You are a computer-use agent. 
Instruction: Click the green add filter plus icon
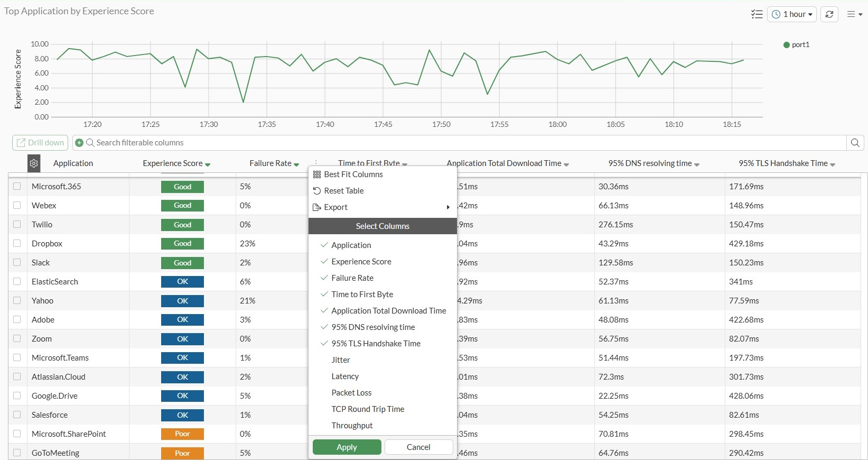point(79,143)
